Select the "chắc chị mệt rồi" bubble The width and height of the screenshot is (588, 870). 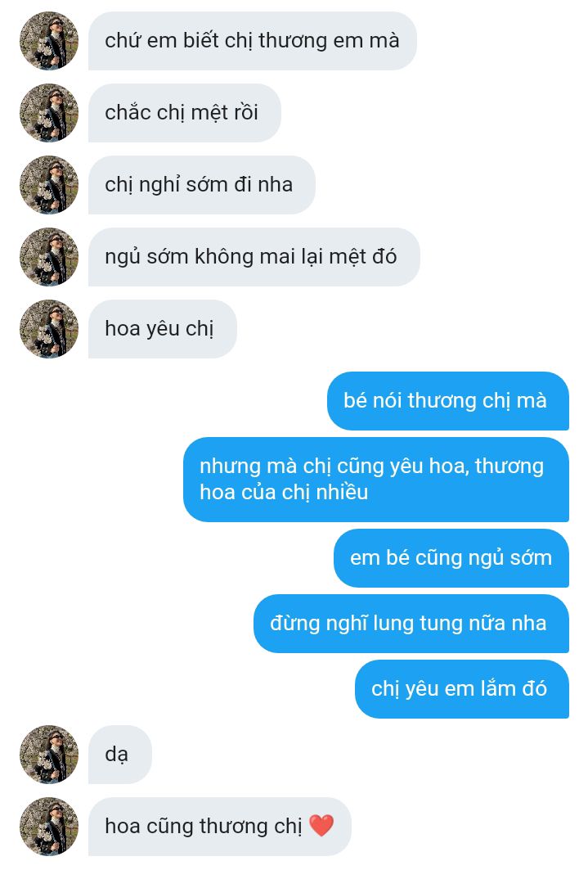point(185,113)
